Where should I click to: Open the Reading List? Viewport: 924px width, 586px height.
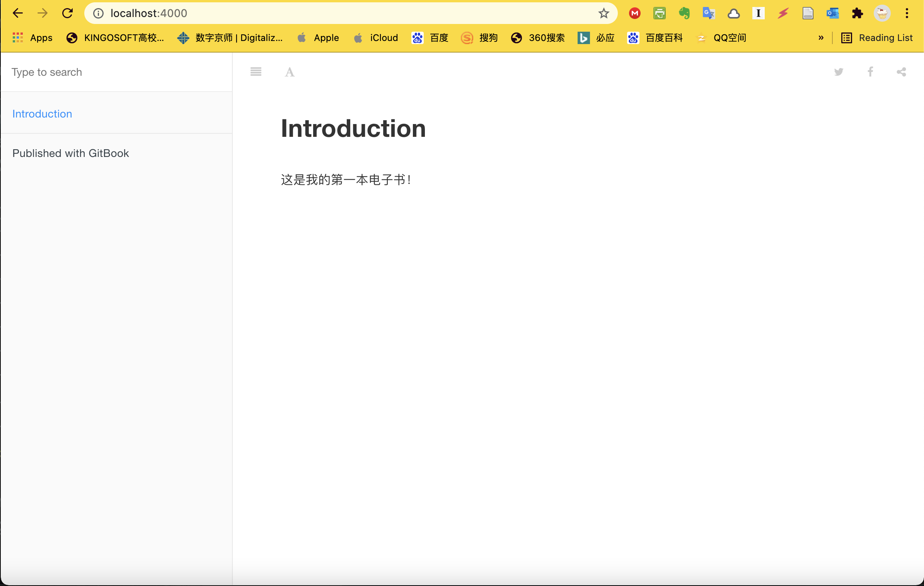(x=877, y=37)
